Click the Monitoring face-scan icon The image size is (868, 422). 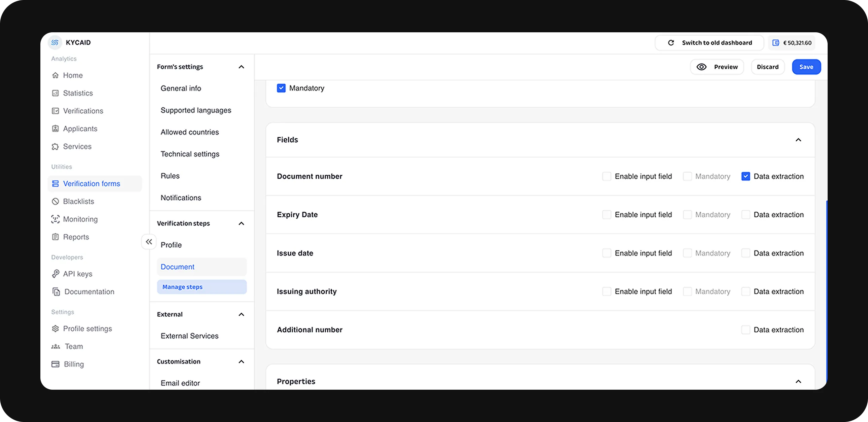pyautogui.click(x=55, y=219)
